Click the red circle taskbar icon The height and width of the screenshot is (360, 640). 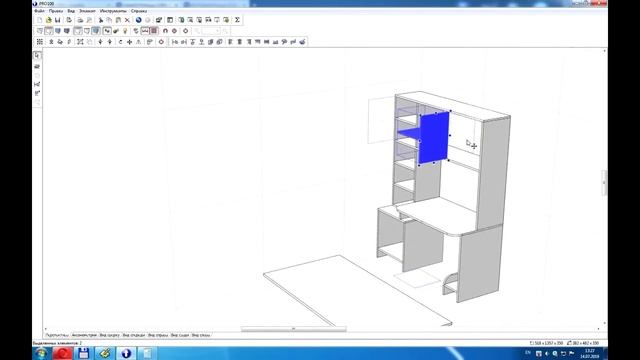(x=62, y=353)
